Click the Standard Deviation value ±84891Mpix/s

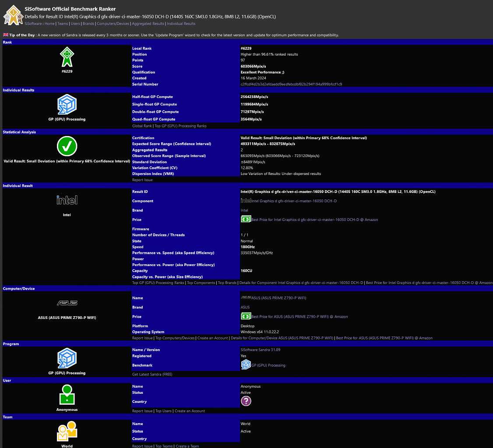(x=253, y=162)
